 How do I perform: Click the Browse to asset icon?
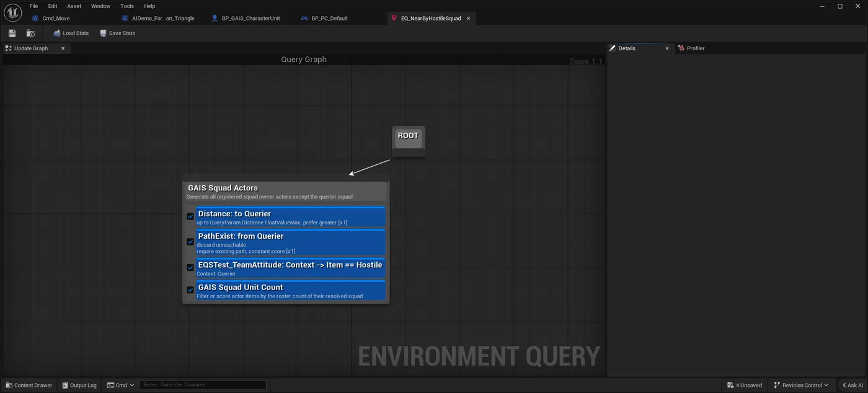click(x=30, y=33)
